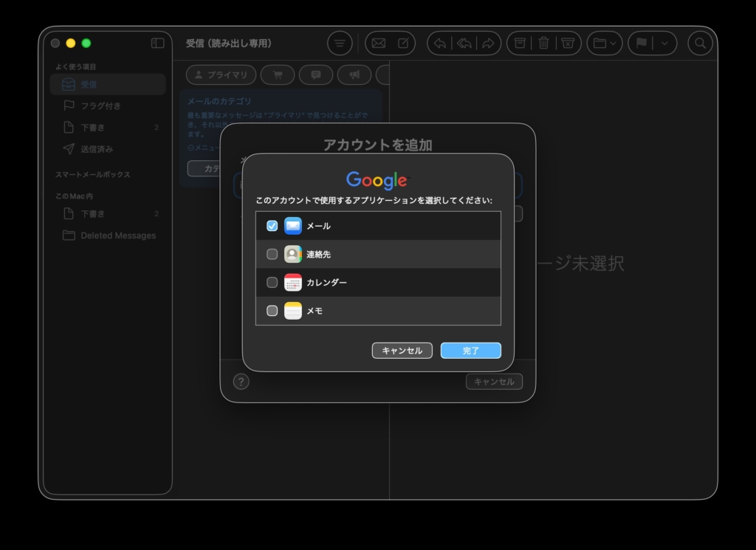Image resolution: width=756 pixels, height=550 pixels.
Task: Select the プライマリ category tab
Action: point(221,75)
